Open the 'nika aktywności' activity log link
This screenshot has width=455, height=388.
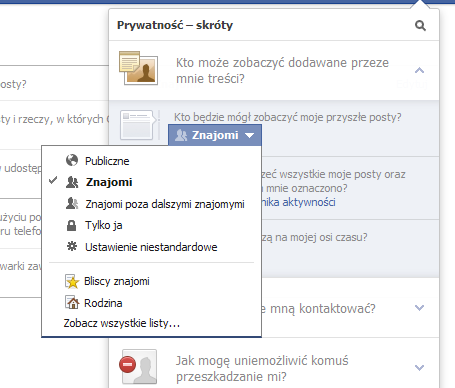click(299, 202)
